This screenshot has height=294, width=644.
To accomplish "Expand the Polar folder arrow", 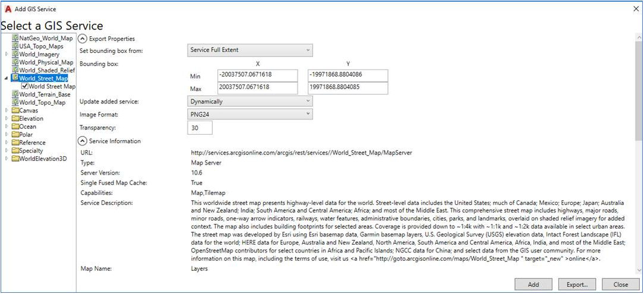I will pos(6,134).
